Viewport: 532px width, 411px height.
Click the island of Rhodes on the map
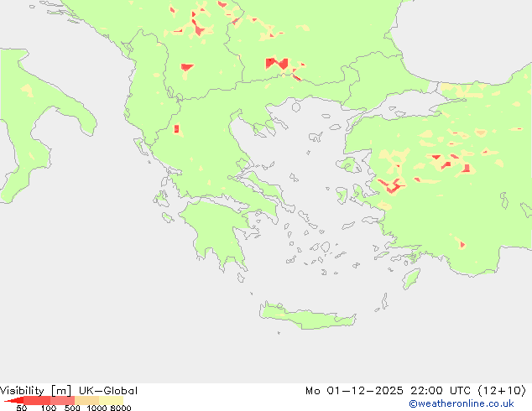tap(411, 278)
